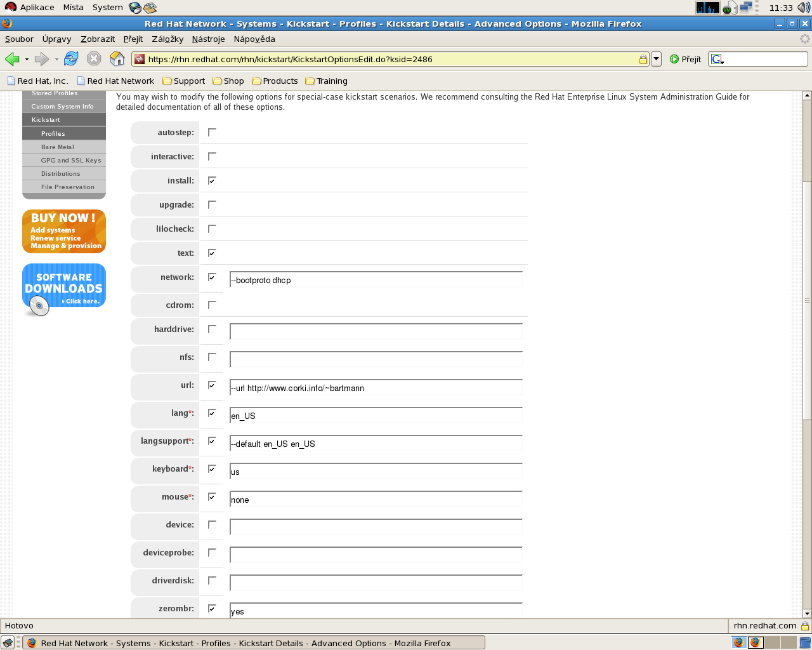This screenshot has width=812, height=650.
Task: Open the Red Hat, Inc. bookmark
Action: pos(37,81)
